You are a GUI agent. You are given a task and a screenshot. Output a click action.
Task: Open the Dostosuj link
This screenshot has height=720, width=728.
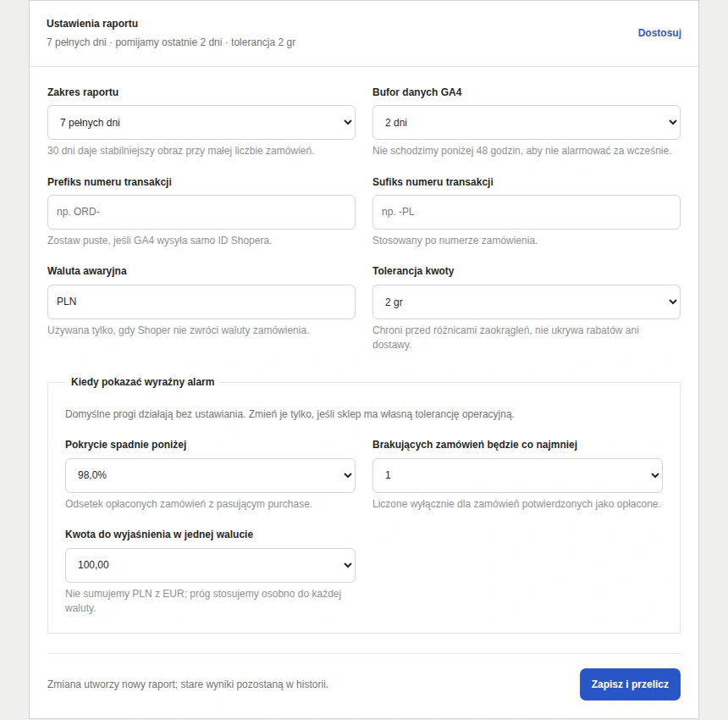(659, 33)
